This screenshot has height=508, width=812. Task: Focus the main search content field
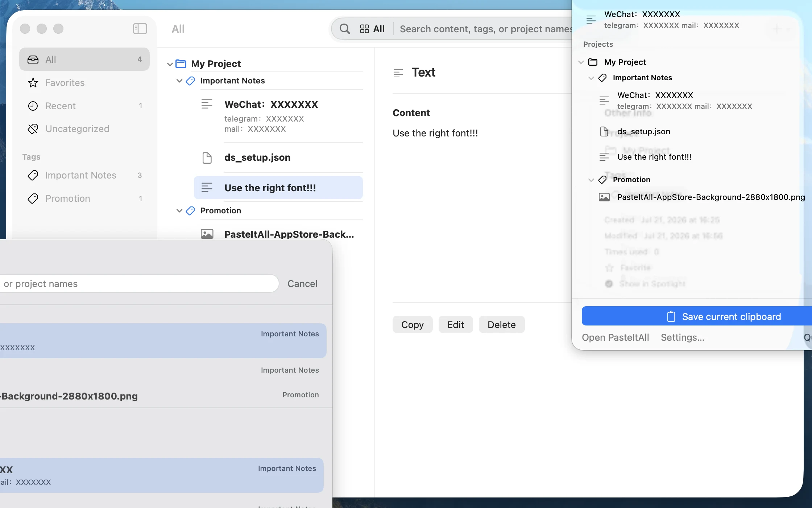coord(485,29)
